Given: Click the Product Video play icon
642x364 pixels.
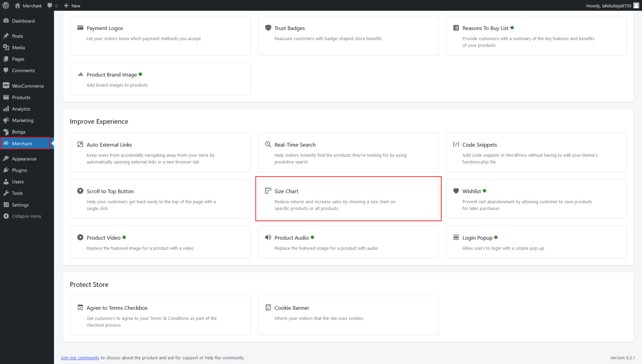Looking at the screenshot, I should pyautogui.click(x=80, y=238).
